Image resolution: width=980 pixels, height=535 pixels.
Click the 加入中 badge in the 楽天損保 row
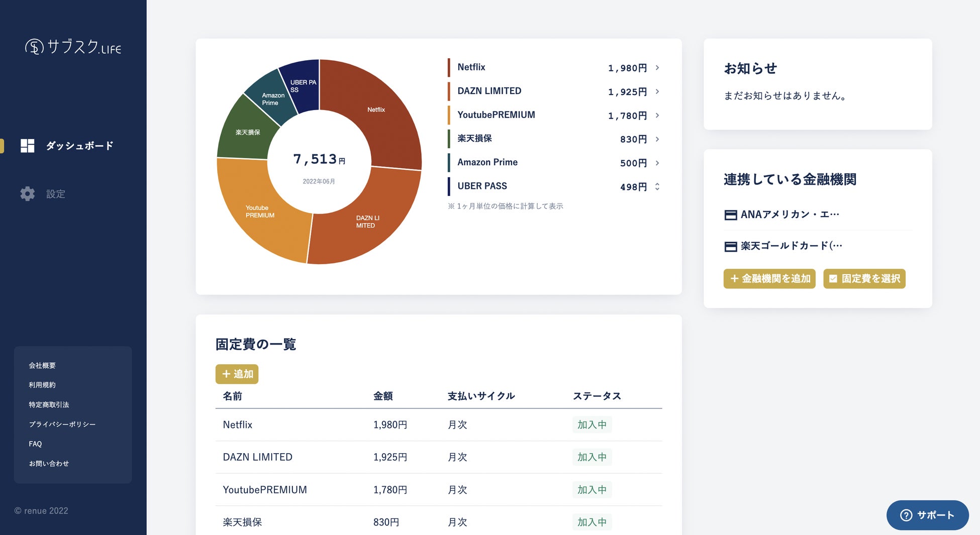pyautogui.click(x=592, y=522)
